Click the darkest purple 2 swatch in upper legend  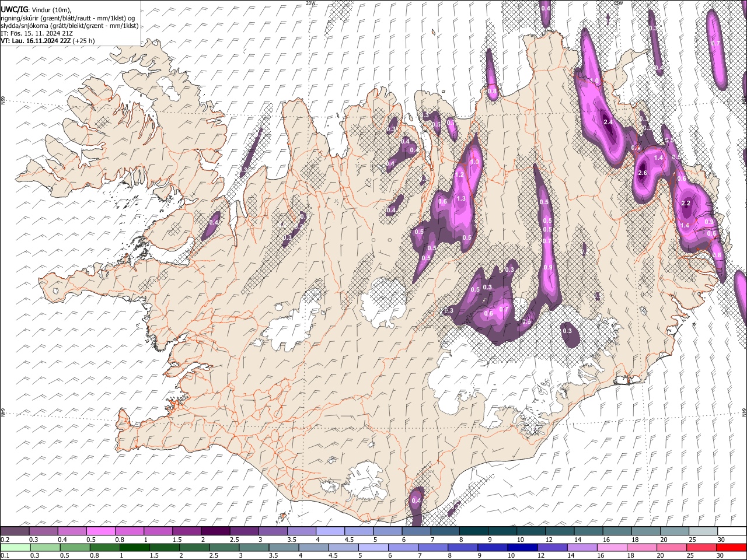click(x=215, y=531)
